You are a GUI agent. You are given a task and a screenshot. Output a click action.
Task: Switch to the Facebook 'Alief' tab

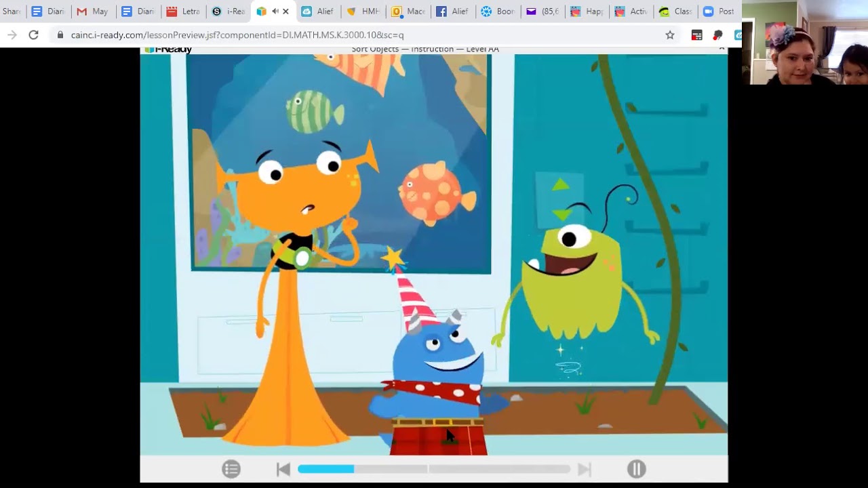[453, 12]
